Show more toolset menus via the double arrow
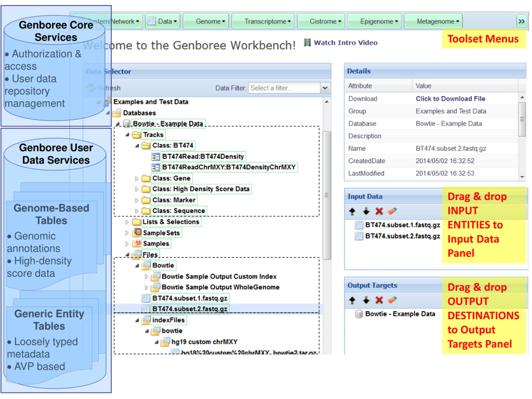Viewport: 532px width, 399px height. point(521,21)
